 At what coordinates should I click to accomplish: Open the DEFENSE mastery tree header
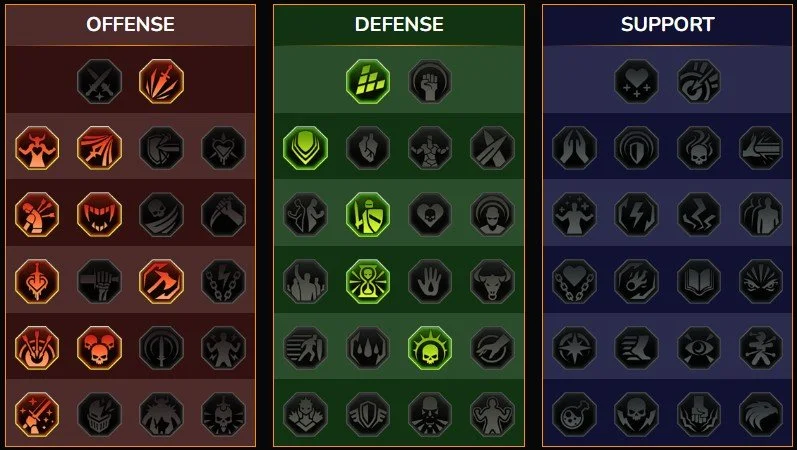pos(399,24)
